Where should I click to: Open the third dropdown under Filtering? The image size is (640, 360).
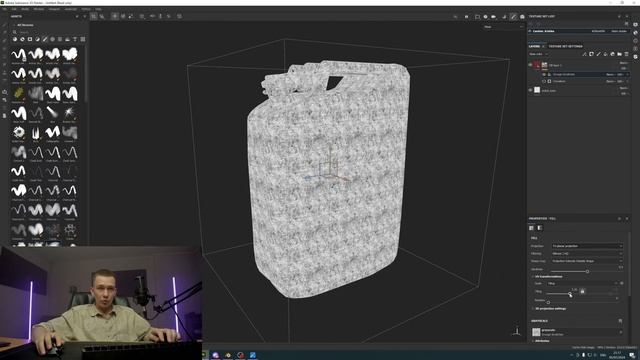click(x=587, y=261)
